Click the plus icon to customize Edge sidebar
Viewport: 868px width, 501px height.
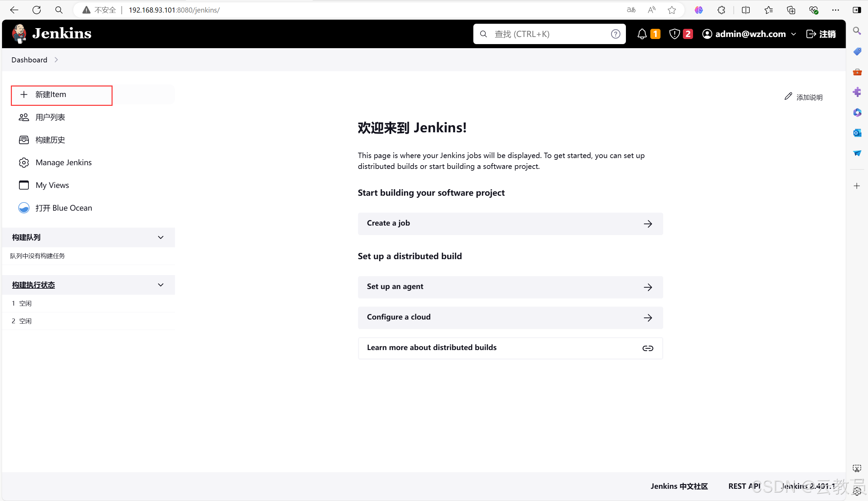pos(857,186)
